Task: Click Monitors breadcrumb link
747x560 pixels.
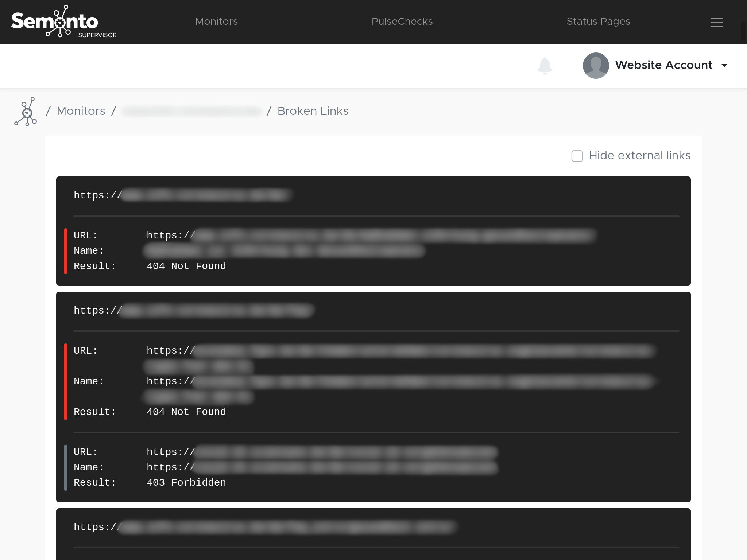Action: pos(81,111)
